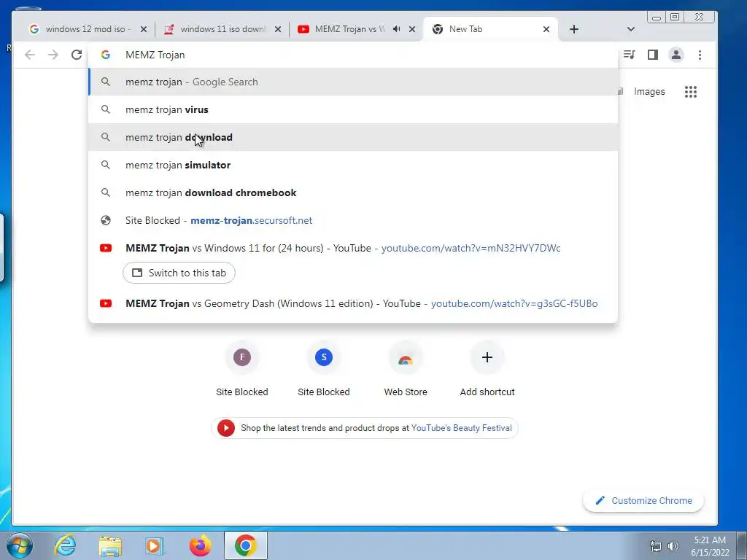Close the New Tab tab
Screen dimensions: 747x560
tap(546, 29)
